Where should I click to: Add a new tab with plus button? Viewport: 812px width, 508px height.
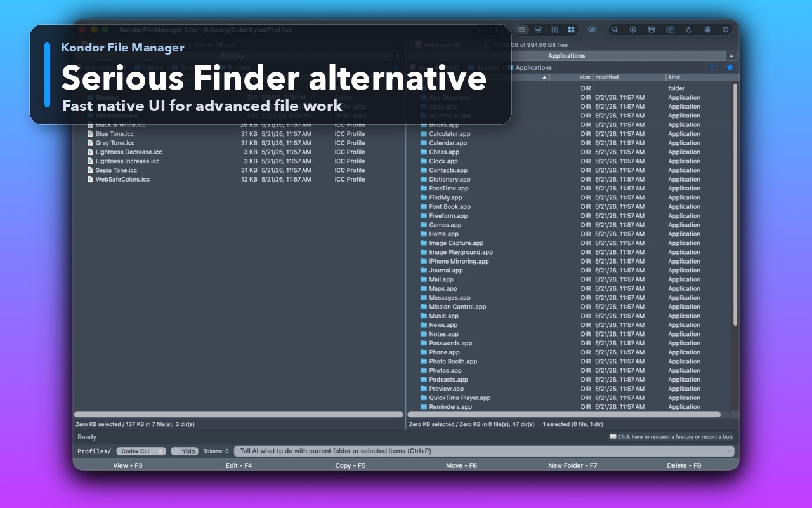(x=731, y=56)
